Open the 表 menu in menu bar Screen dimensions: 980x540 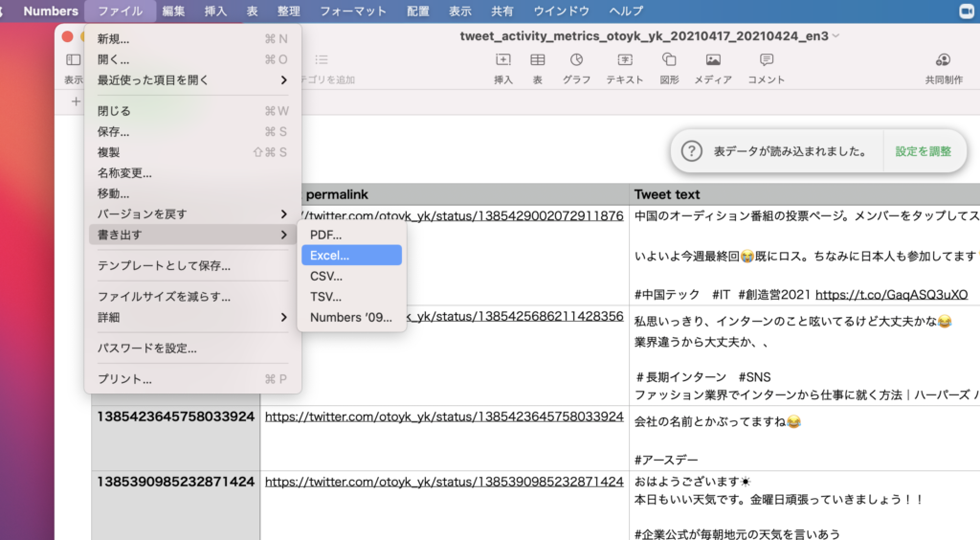[x=252, y=11]
